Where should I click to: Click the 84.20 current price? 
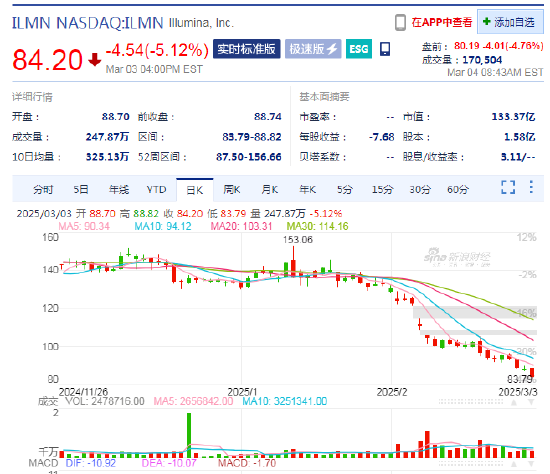point(47,60)
